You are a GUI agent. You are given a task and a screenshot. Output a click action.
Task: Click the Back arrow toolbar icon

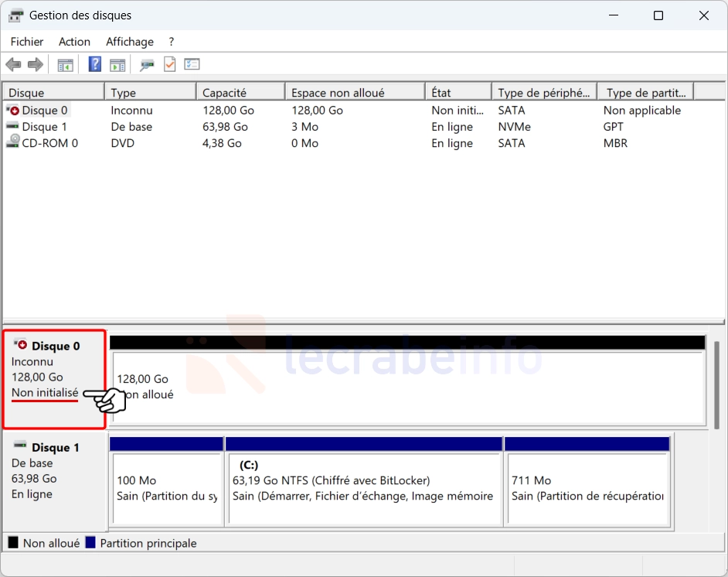13,65
